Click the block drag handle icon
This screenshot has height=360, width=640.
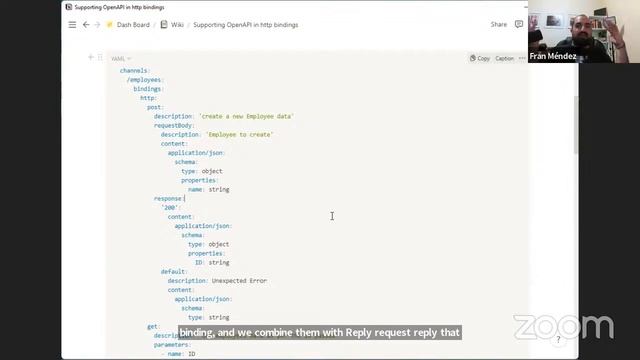[100, 57]
